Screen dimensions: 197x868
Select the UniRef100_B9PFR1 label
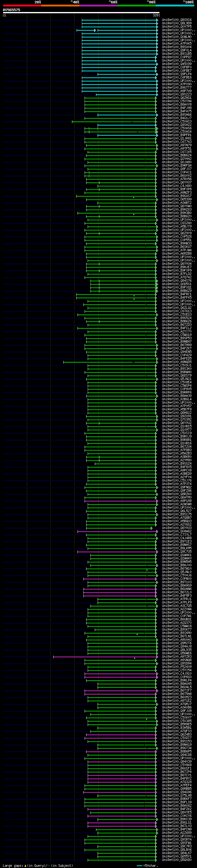pos(177,135)
